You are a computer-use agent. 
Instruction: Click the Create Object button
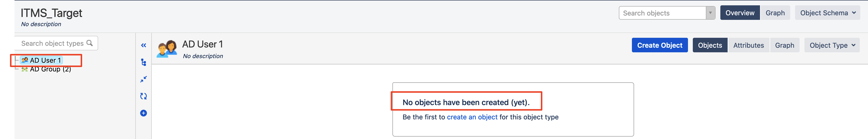(x=660, y=45)
